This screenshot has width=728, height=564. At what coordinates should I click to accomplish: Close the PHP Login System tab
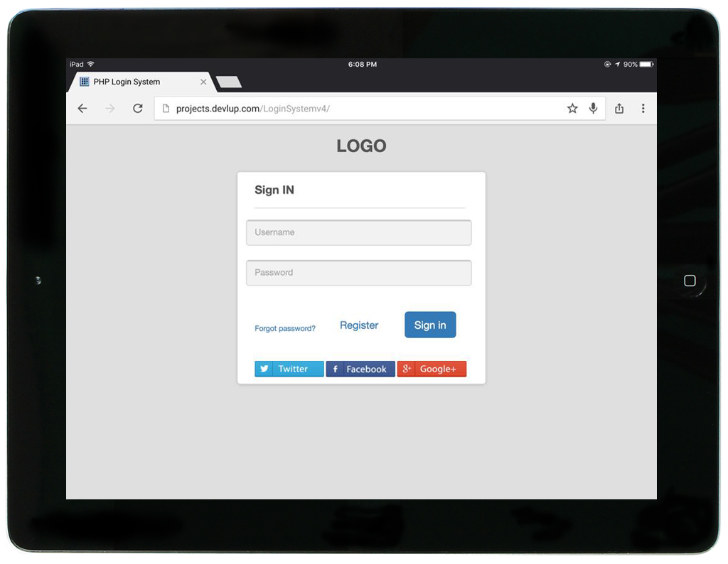click(x=203, y=82)
